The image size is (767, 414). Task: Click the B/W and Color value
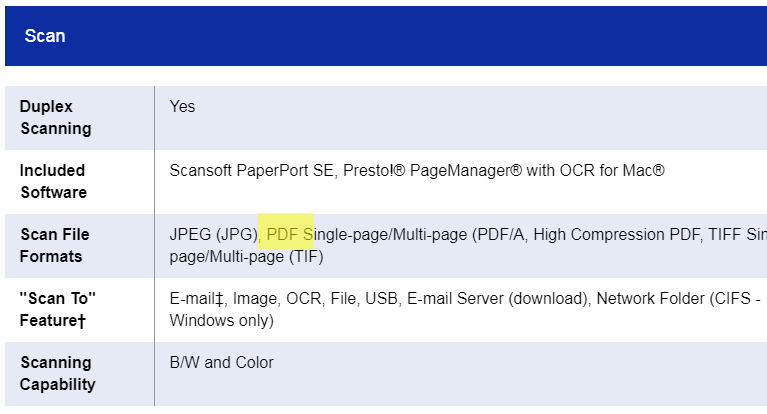coord(221,363)
